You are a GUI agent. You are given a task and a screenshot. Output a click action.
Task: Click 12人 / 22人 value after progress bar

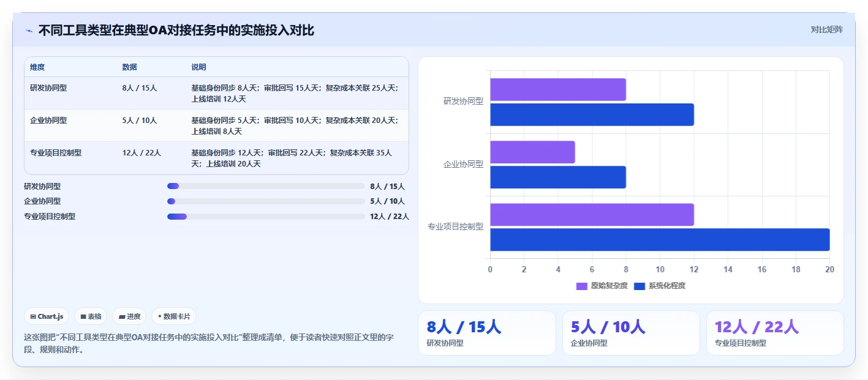[390, 217]
